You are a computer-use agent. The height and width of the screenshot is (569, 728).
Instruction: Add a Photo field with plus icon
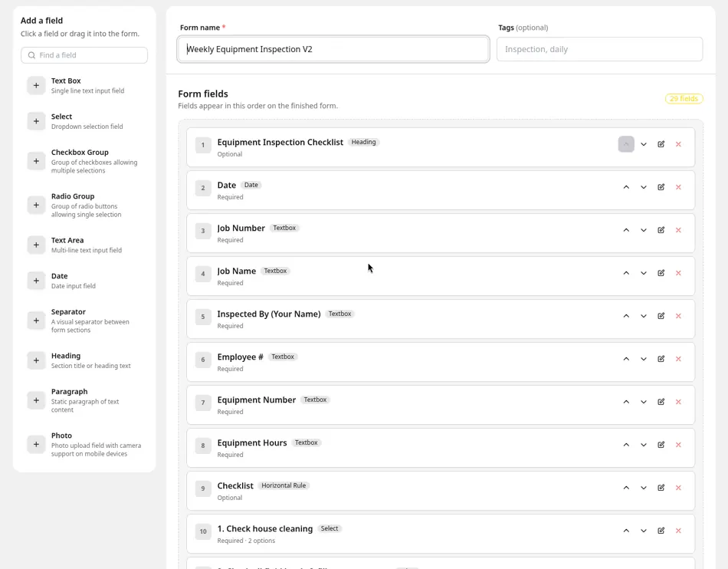36,444
